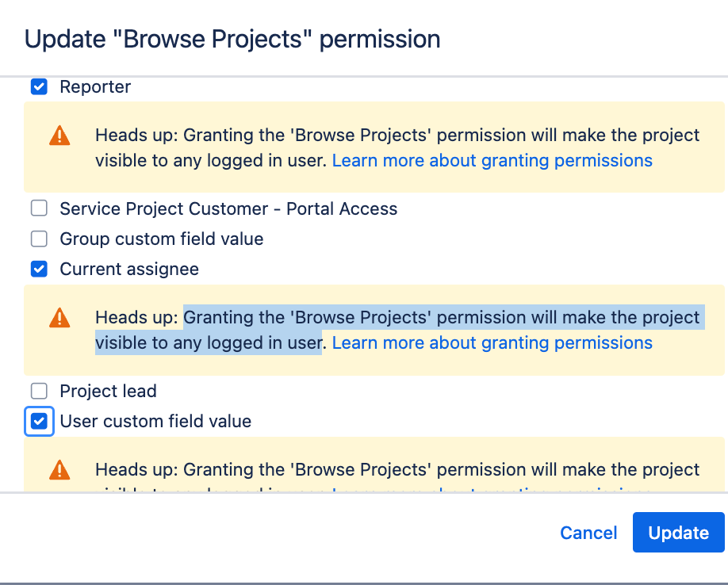This screenshot has height=585, width=728.
Task: Click the 'Project lead' label text
Action: (x=108, y=391)
